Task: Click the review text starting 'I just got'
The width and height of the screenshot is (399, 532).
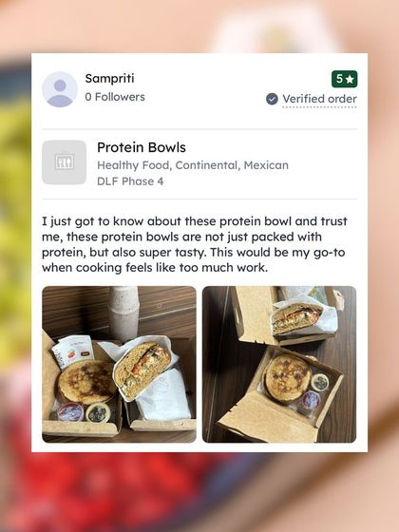Action: (195, 244)
